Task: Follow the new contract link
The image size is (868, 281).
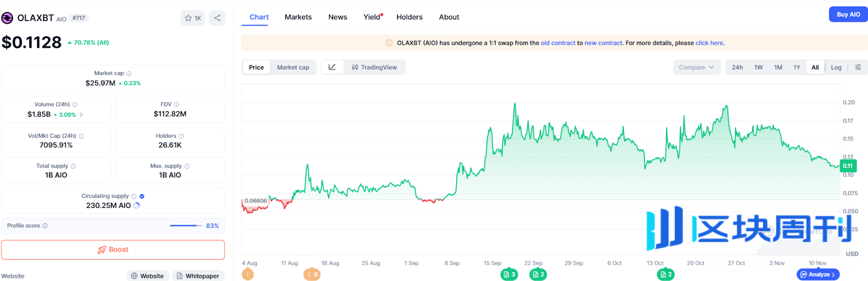Action: (x=603, y=43)
